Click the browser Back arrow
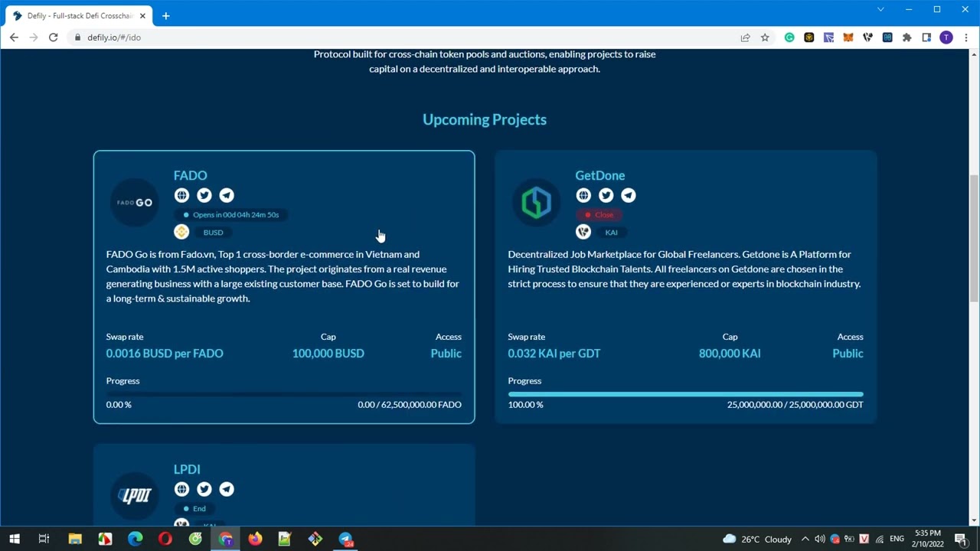980x551 pixels. pos(14,37)
